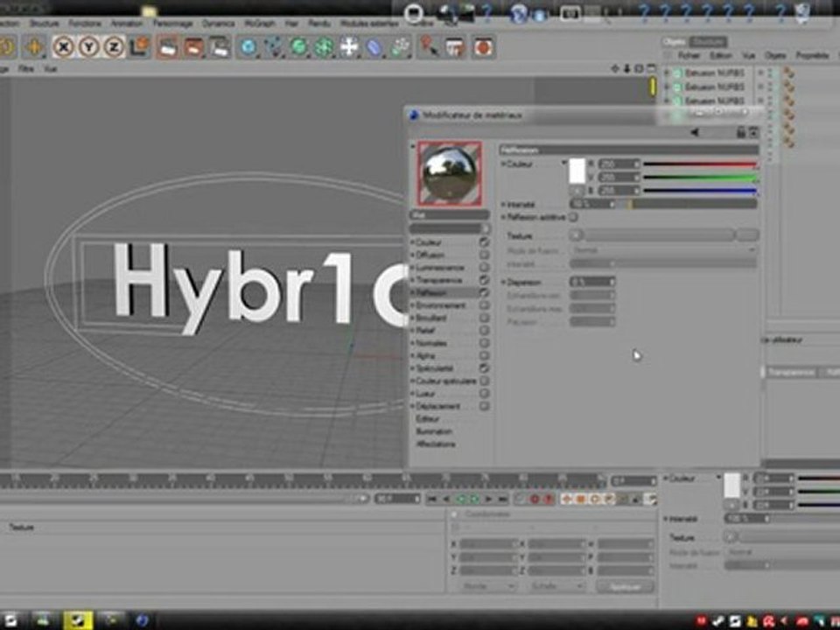Open the Animation menu
Screen dimensions: 840x630
tap(126, 24)
